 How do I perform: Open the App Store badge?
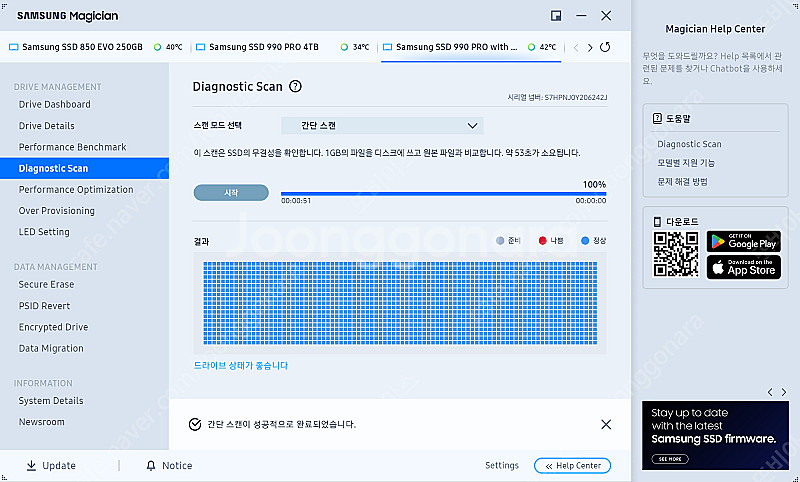pos(744,267)
